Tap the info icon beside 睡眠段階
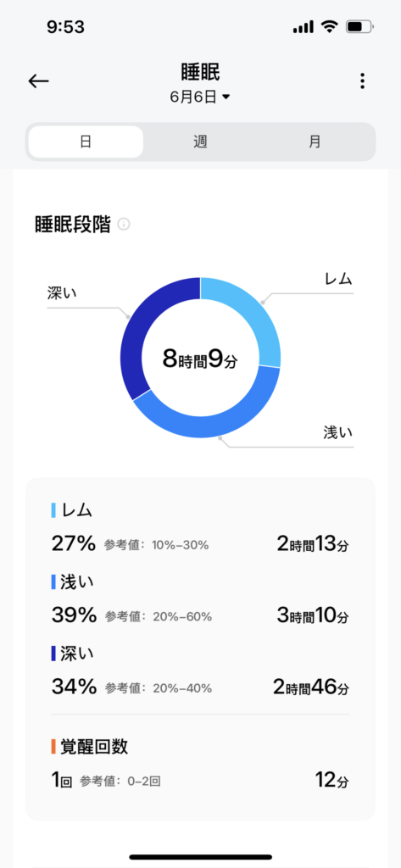 (x=124, y=225)
